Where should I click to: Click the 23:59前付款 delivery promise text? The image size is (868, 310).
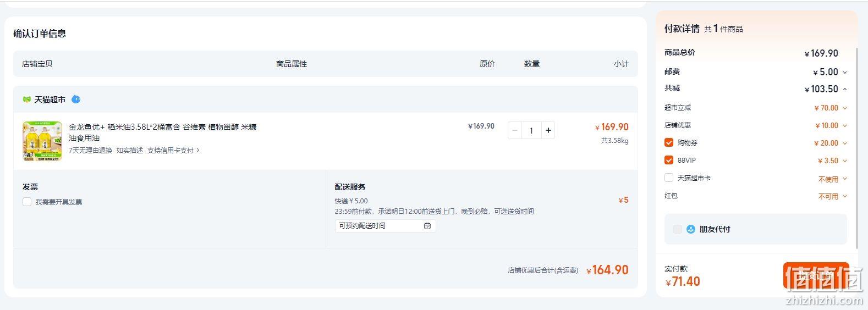[435, 212]
